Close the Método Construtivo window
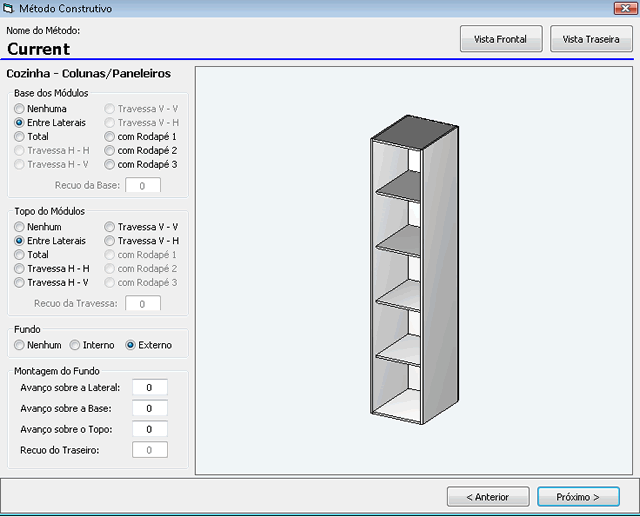This screenshot has width=640, height=517. tap(625, 8)
